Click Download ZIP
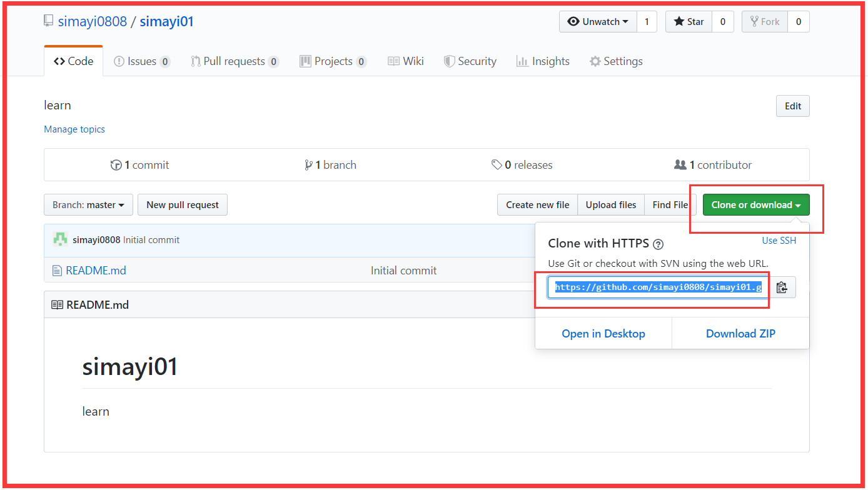The height and width of the screenshot is (490, 868). [x=740, y=334]
